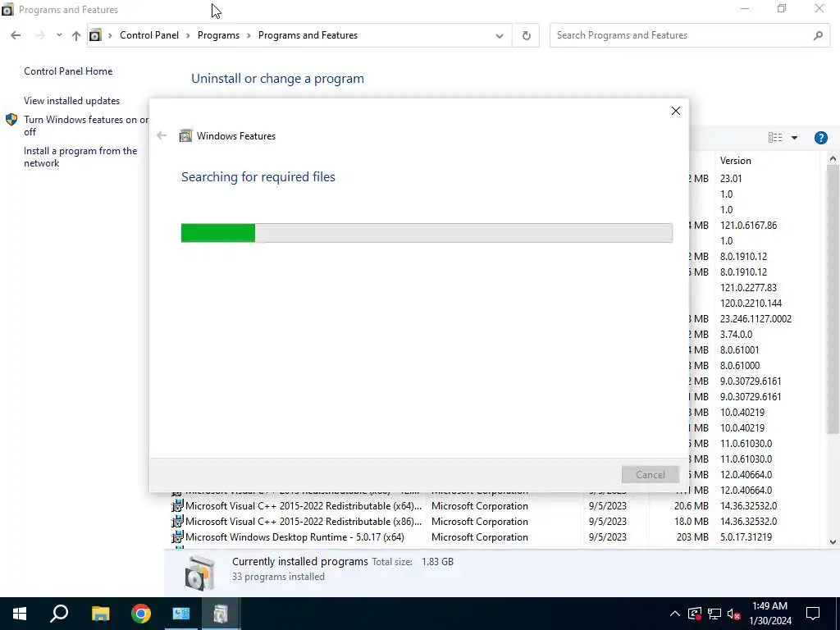Expand chevron after Control Panel breadcrumb
Image resolution: width=840 pixels, height=630 pixels.
point(188,35)
